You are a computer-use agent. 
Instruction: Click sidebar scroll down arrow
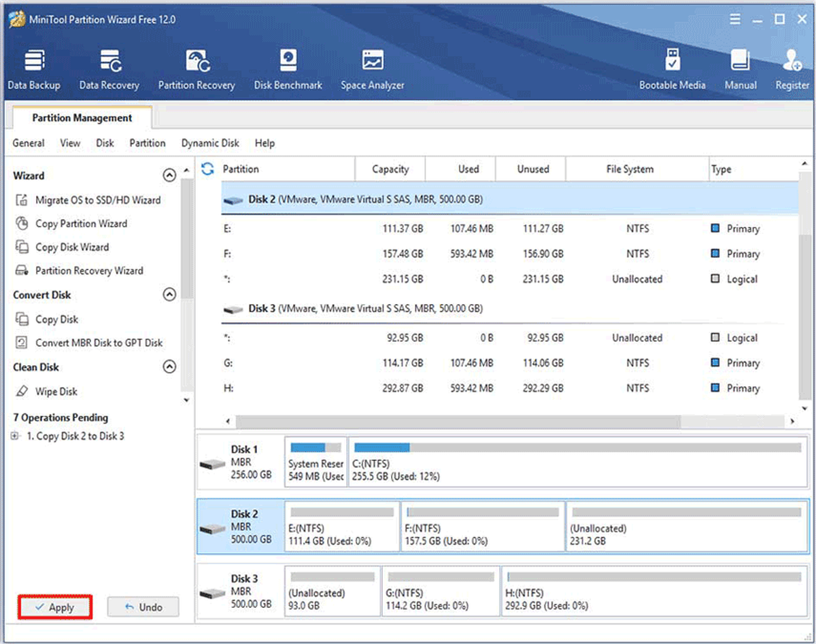pyautogui.click(x=187, y=400)
